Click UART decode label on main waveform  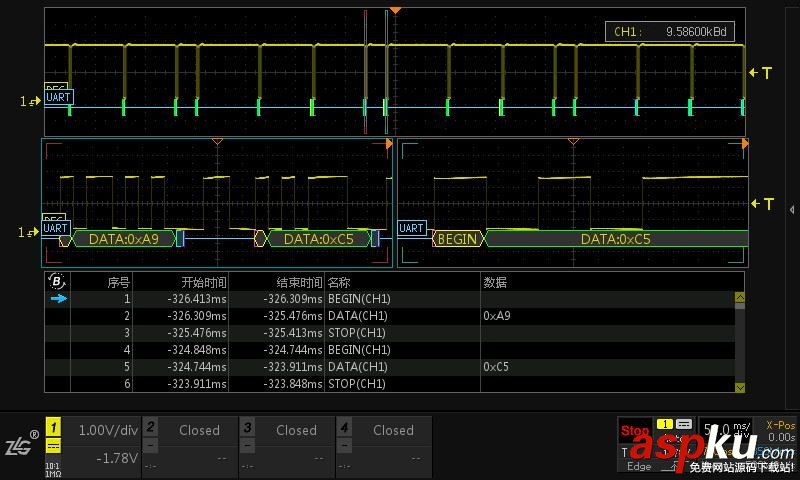(59, 97)
